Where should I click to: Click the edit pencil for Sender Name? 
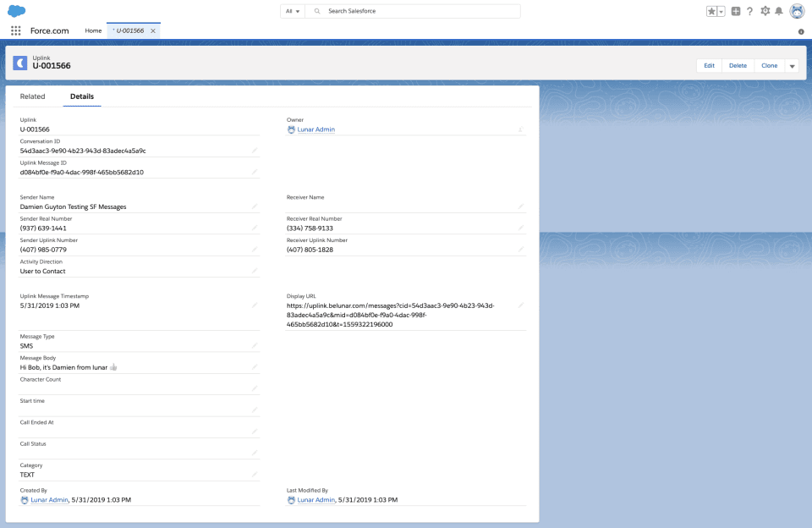pyautogui.click(x=255, y=206)
